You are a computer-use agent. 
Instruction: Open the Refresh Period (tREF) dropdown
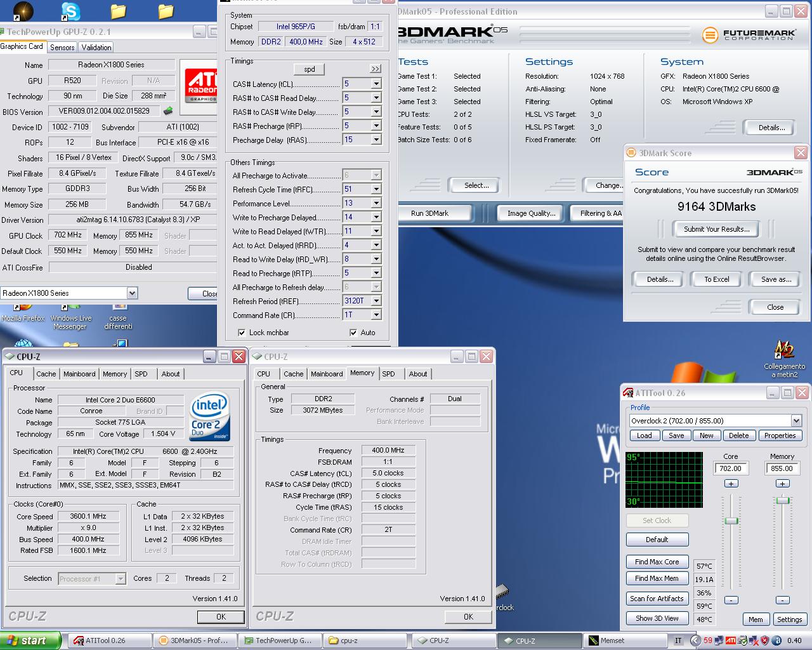(x=376, y=301)
